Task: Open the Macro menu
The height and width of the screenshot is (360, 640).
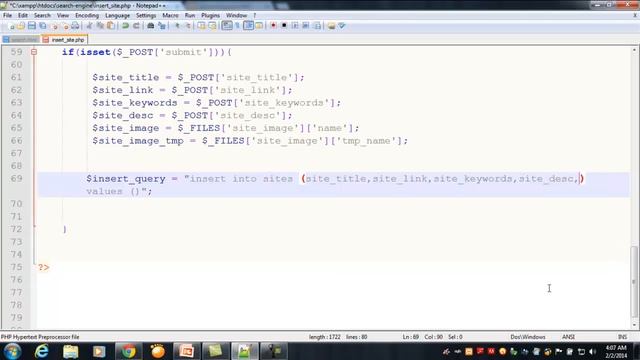Action: [171, 15]
